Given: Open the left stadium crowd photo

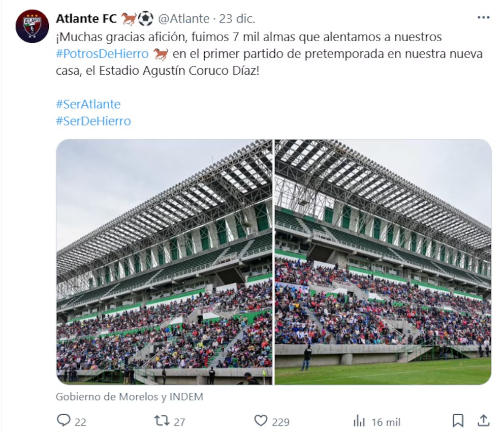Looking at the screenshot, I should (165, 262).
